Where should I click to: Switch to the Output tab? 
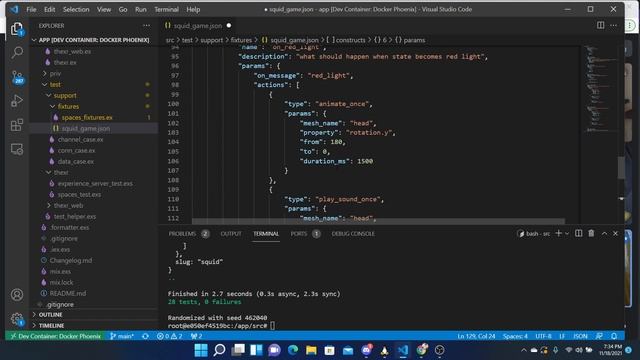[231, 234]
